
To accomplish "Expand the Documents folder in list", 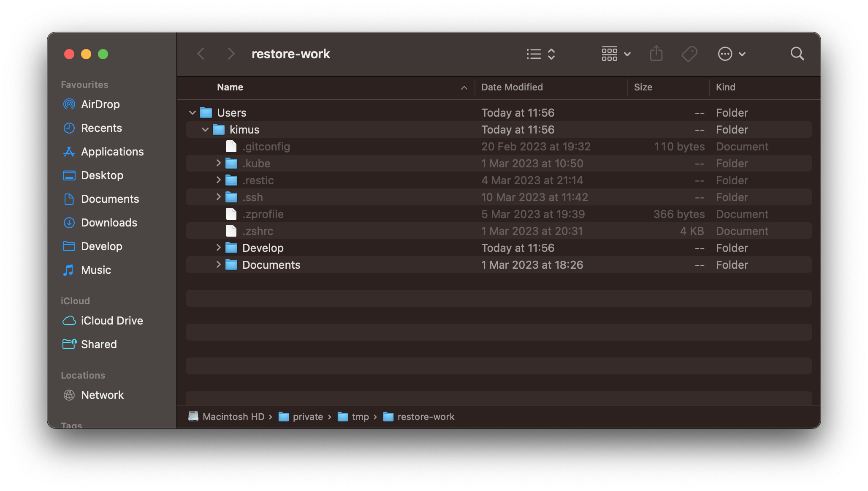I will point(218,265).
